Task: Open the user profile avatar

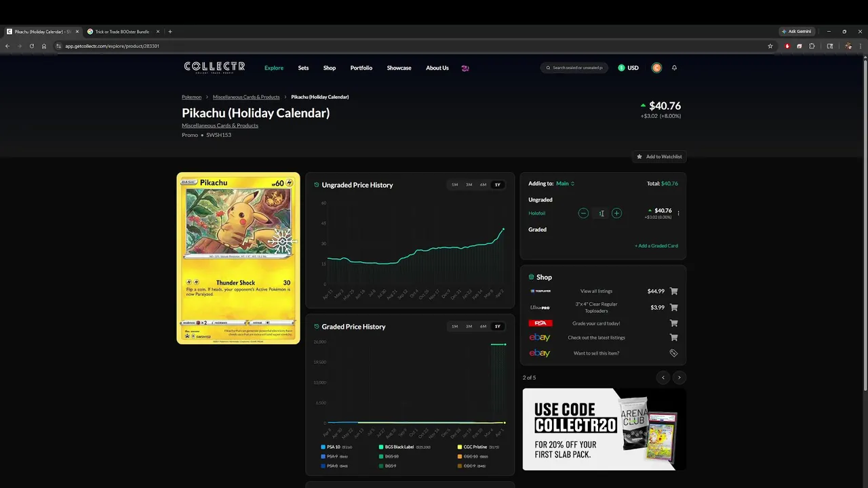Action: click(x=656, y=68)
